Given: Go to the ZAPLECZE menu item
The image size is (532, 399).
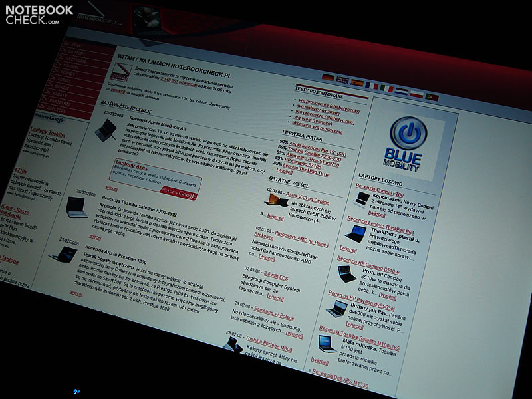Looking at the screenshot, I should point(57,109).
